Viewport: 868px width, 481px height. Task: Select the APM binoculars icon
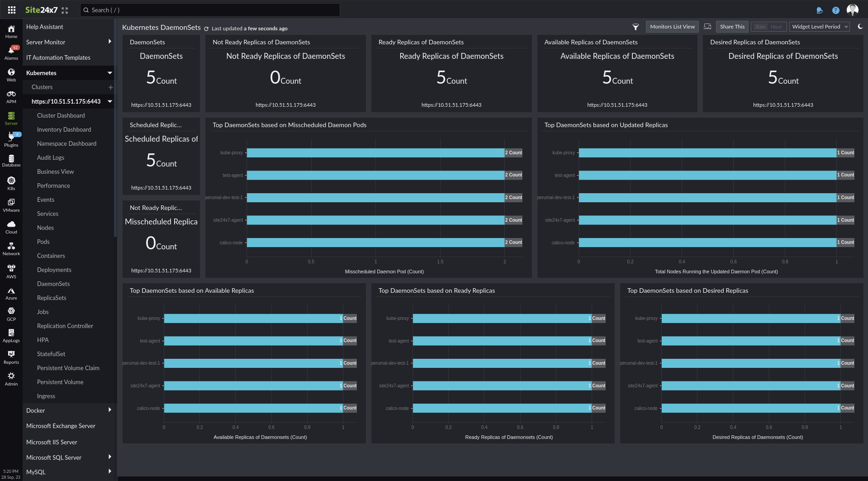point(11,94)
